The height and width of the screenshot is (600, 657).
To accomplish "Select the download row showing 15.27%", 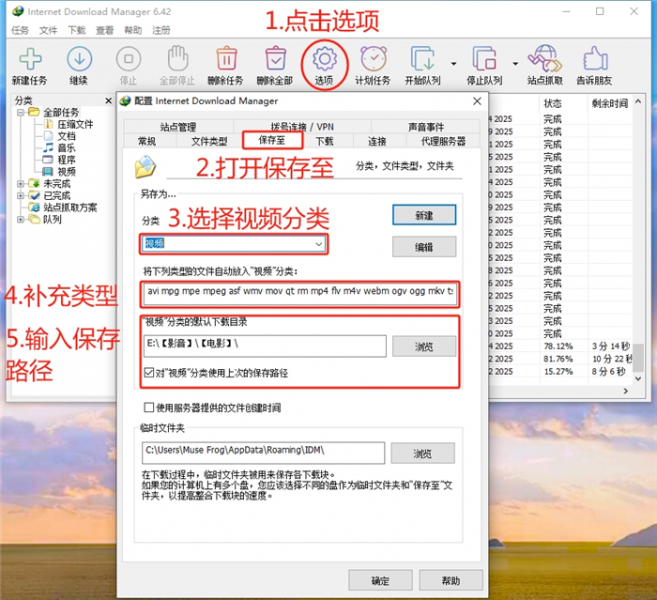I will [x=561, y=371].
